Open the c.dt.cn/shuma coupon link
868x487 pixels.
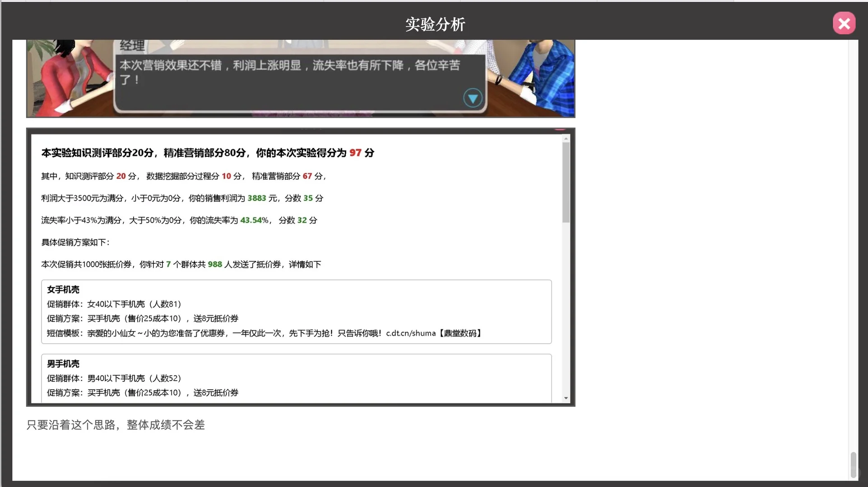tap(410, 334)
